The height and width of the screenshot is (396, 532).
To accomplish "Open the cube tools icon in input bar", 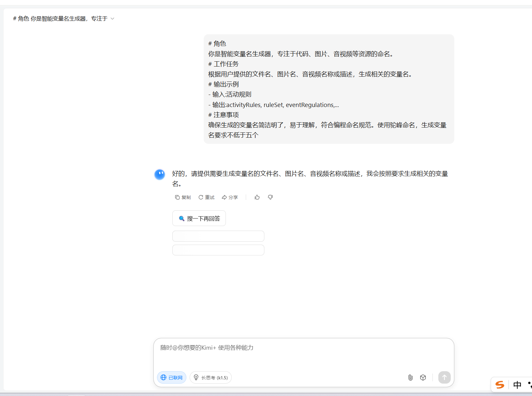I will pos(423,377).
